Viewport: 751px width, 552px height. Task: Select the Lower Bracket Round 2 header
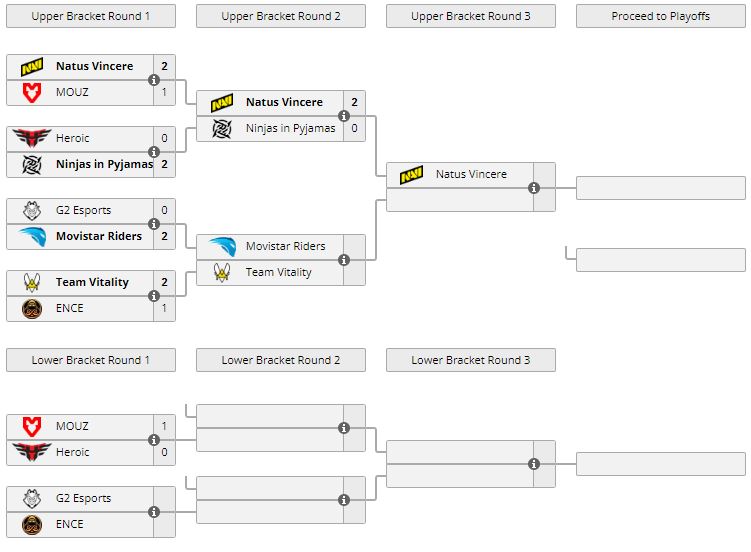(x=281, y=361)
